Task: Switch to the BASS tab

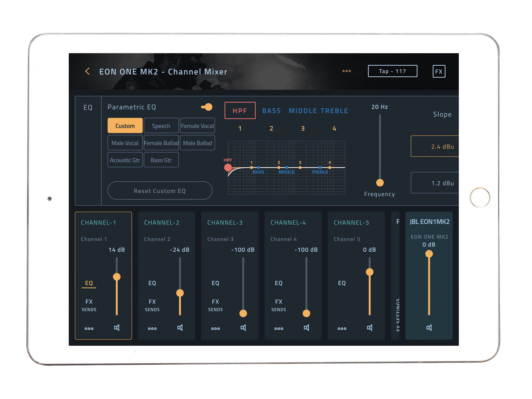Action: coord(272,111)
